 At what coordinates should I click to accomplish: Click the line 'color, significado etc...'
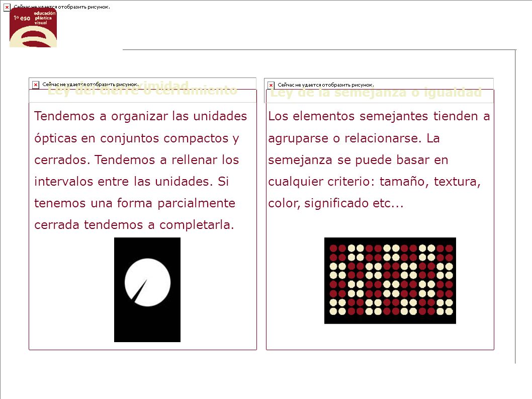(x=336, y=203)
